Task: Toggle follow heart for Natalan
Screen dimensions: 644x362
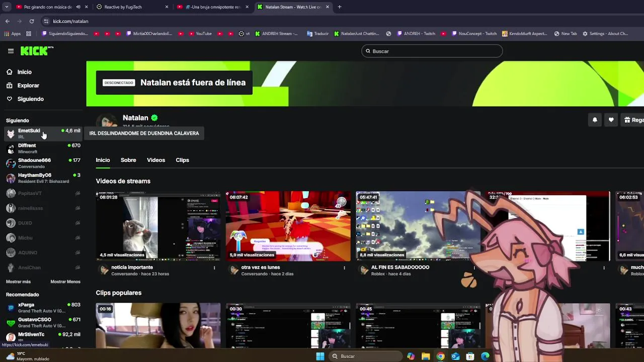Action: point(611,120)
